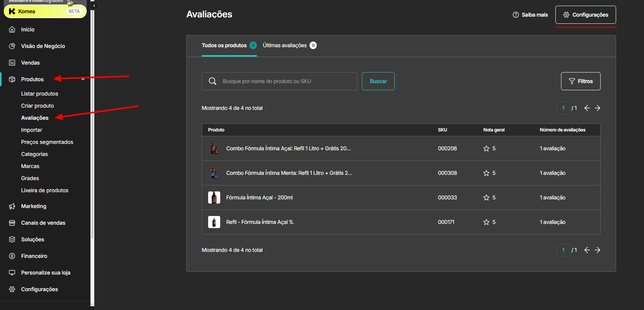644x310 pixels.
Task: Go to next page using top arrow
Action: point(598,108)
